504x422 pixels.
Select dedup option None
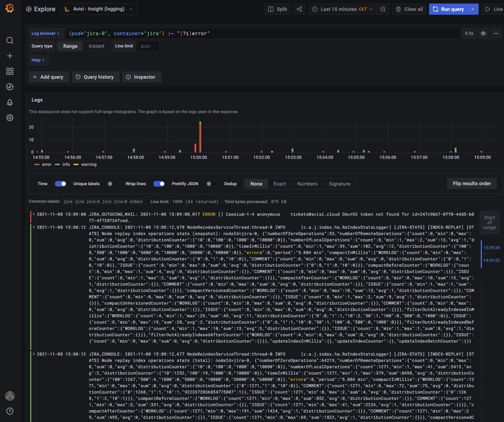coord(256,184)
